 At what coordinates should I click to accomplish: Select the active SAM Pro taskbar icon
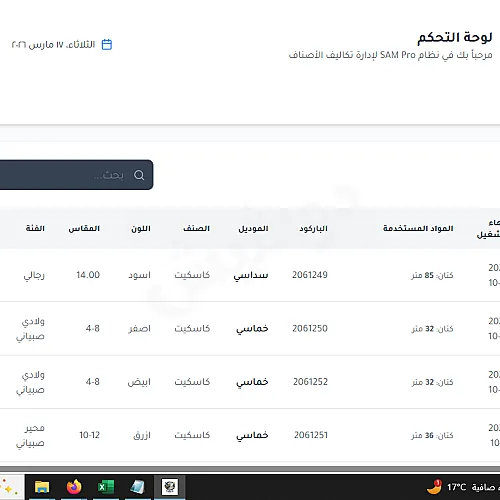tap(170, 487)
